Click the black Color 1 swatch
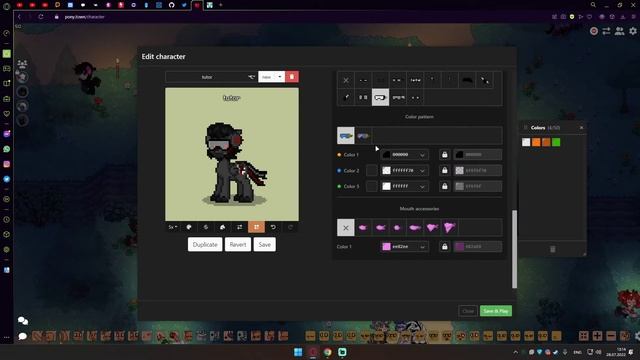The width and height of the screenshot is (640, 360). tap(386, 155)
